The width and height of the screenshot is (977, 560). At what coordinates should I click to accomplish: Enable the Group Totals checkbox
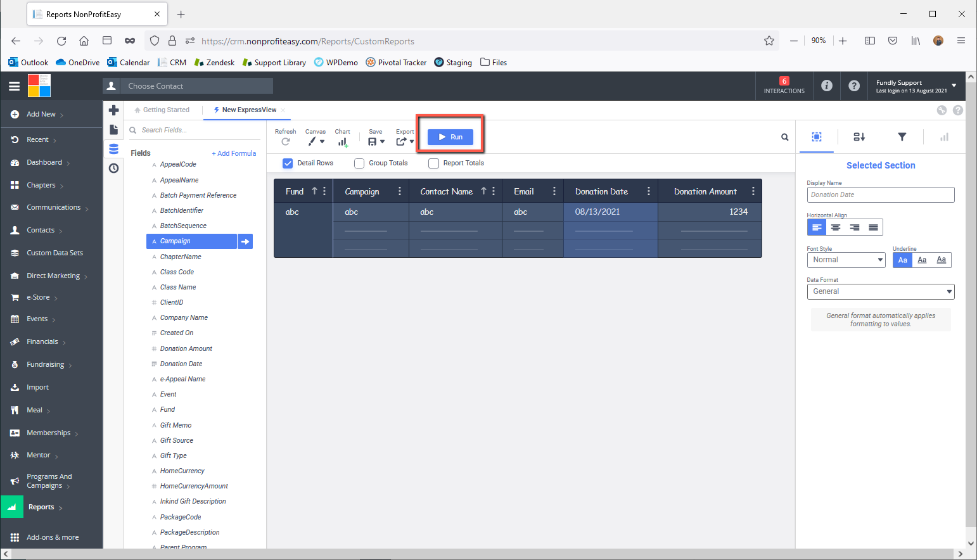tap(359, 163)
